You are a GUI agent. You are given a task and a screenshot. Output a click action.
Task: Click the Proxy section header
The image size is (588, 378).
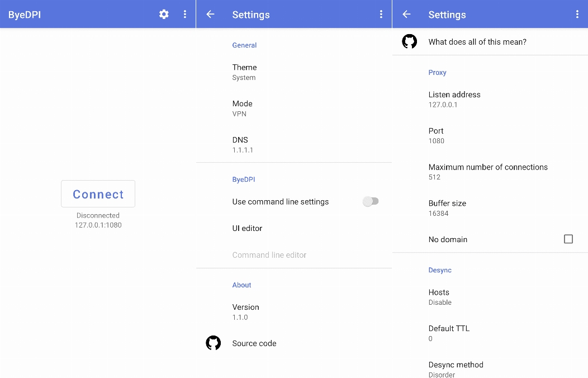click(437, 72)
